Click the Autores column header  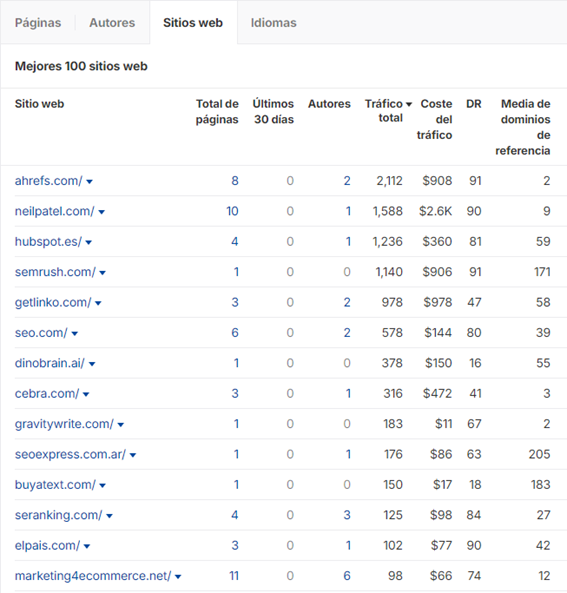[329, 104]
